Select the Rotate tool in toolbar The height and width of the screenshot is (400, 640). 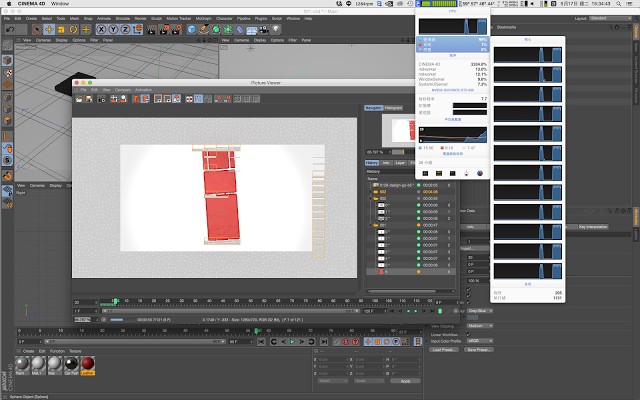(73, 29)
